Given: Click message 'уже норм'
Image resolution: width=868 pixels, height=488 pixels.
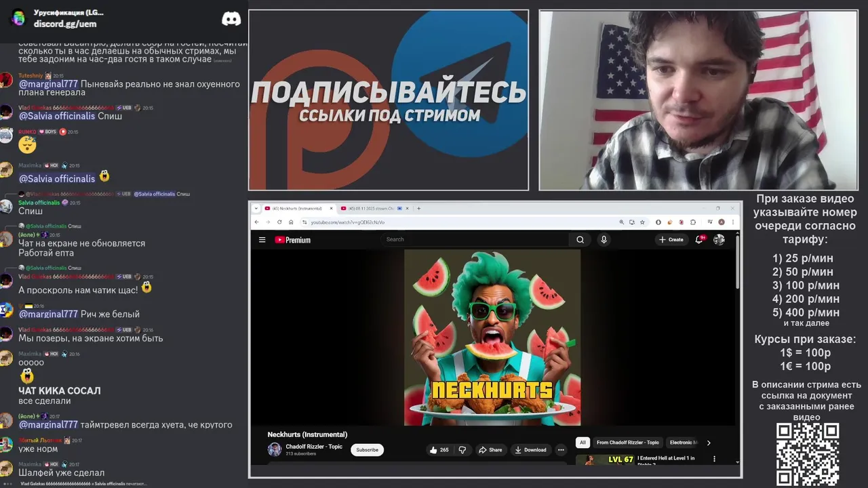Looking at the screenshot, I should (38, 449).
